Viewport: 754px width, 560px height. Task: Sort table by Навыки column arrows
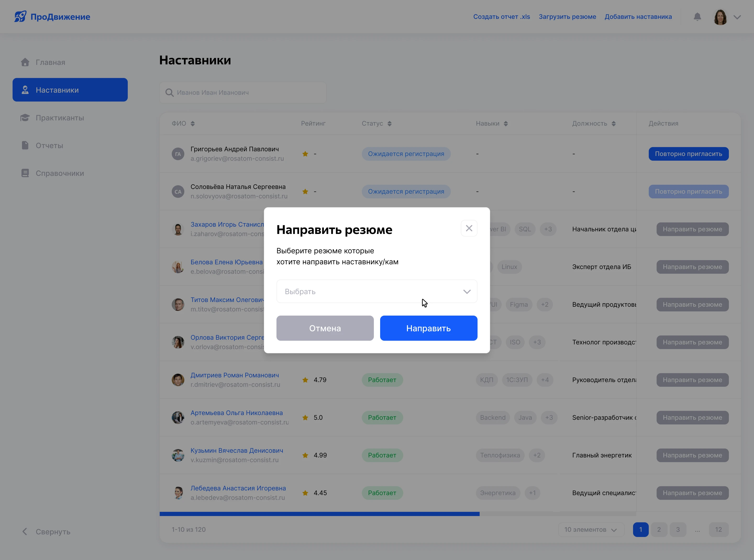[506, 124]
